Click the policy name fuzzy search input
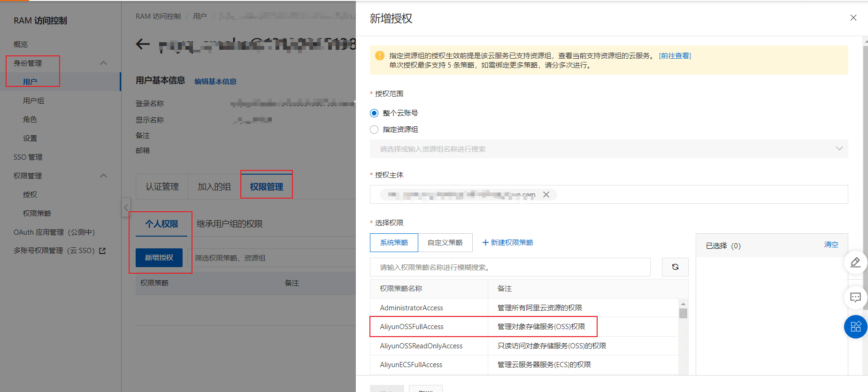The image size is (868, 392). click(x=510, y=267)
